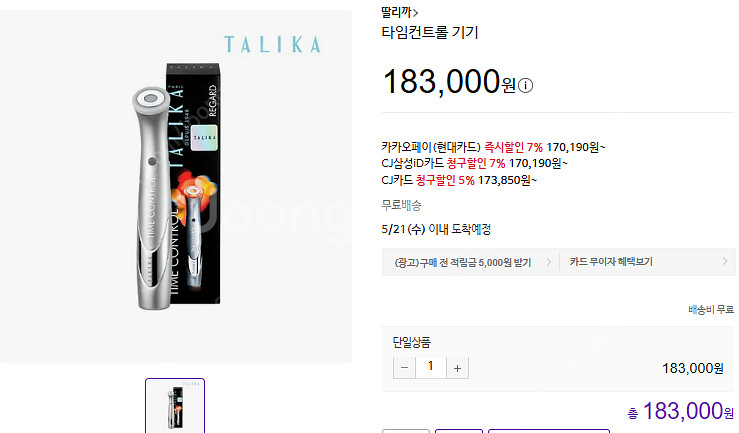The width and height of the screenshot is (739, 433).
Task: Click the arrow next to 딸리까 brand
Action: 415,13
